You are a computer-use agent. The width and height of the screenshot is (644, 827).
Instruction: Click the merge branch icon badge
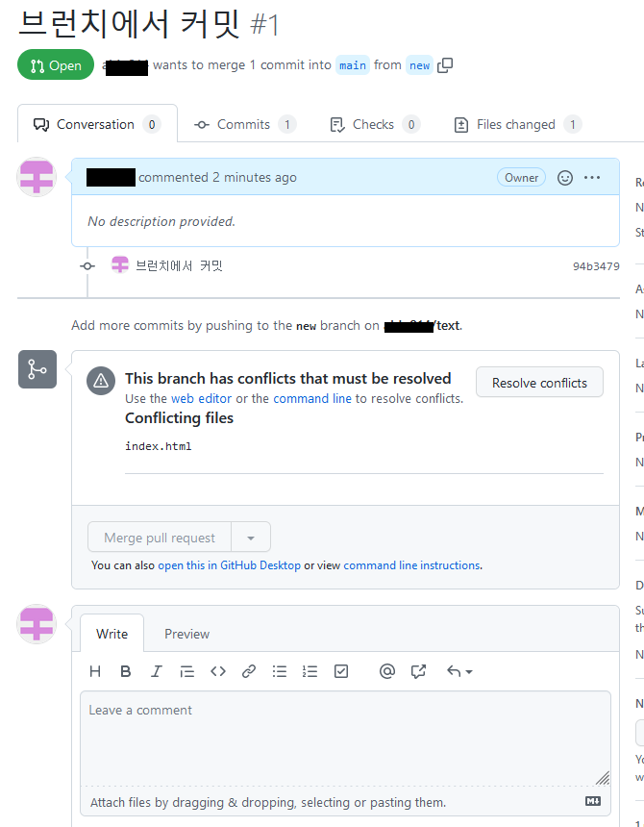pyautogui.click(x=37, y=369)
